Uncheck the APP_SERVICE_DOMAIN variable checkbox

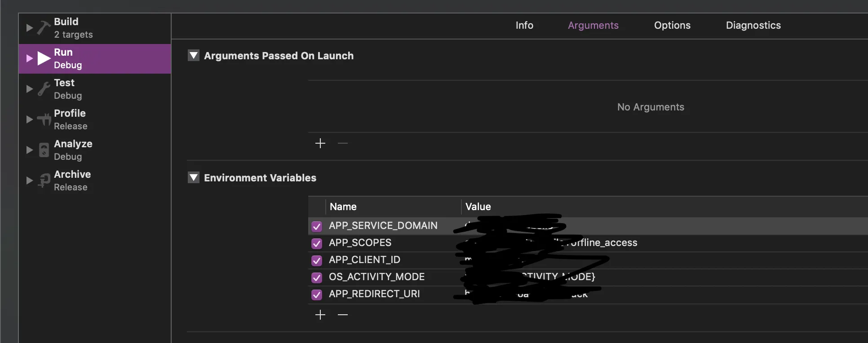tap(317, 226)
